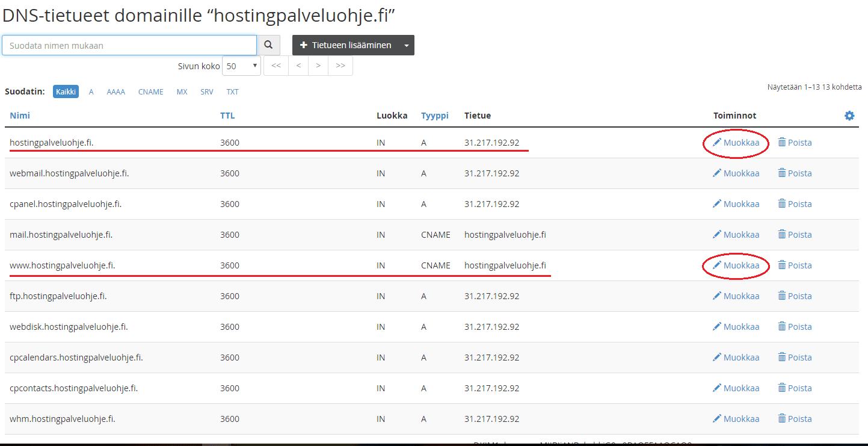This screenshot has height=446, width=868.
Task: Delete the mail.hostingpalveluohje.fi record
Action: pos(795,235)
